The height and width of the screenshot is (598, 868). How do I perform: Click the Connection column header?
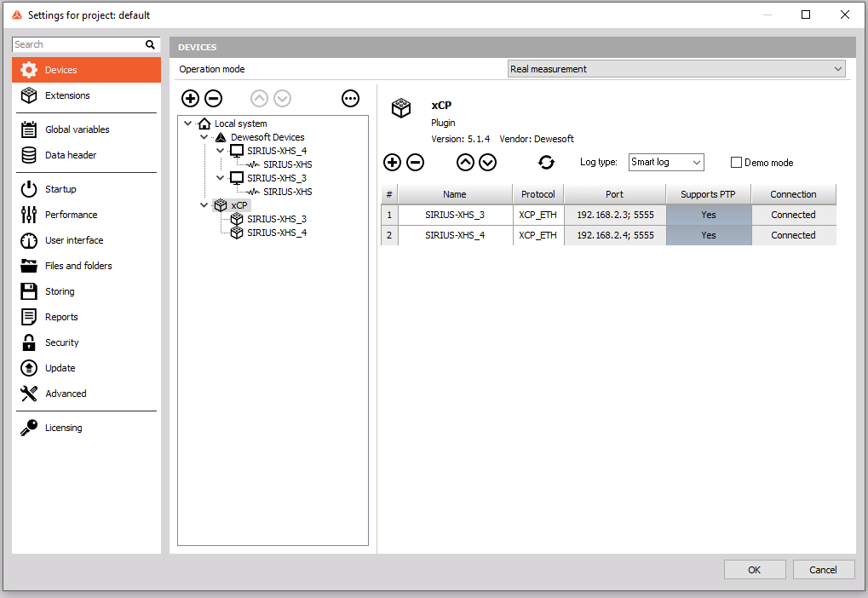[793, 194]
